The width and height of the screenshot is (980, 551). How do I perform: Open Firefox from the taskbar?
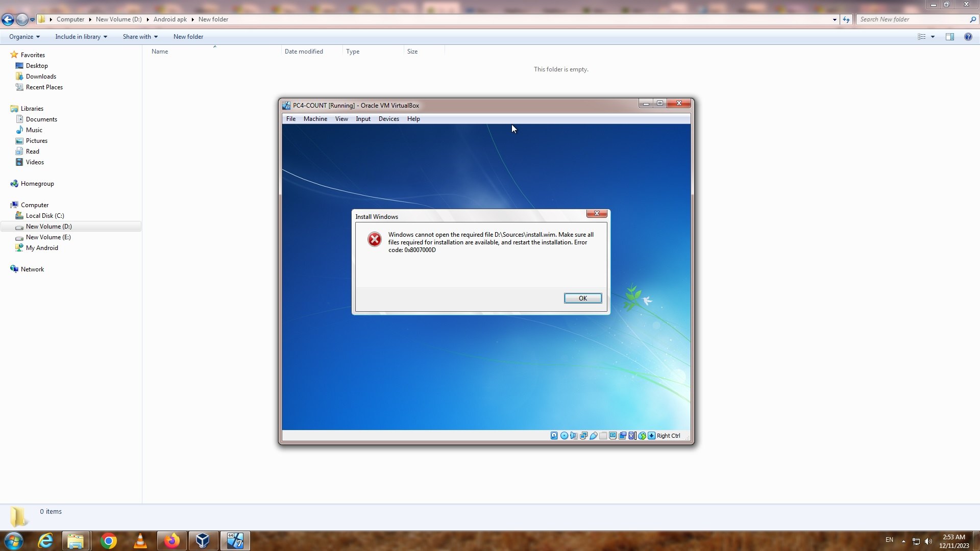pos(171,541)
